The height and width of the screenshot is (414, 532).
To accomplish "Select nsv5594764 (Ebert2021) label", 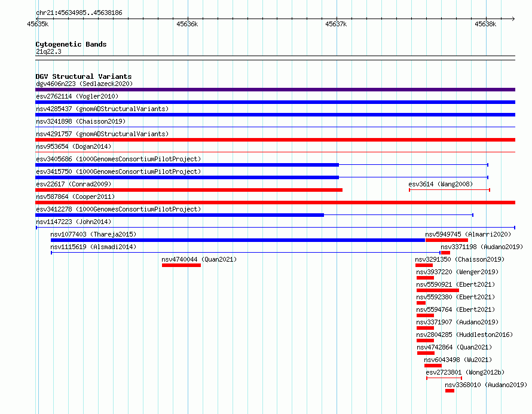I will tap(455, 309).
